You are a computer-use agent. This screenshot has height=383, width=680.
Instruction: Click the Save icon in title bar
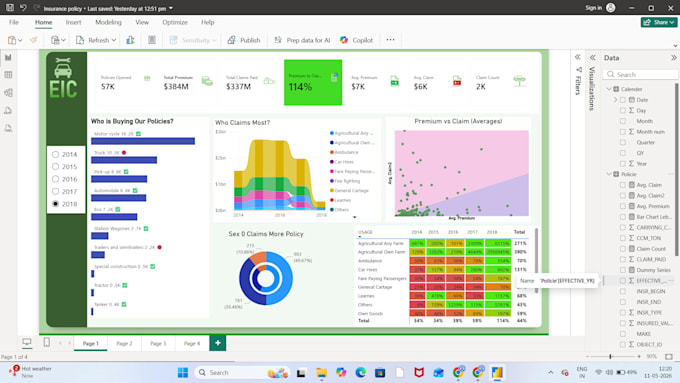point(10,8)
